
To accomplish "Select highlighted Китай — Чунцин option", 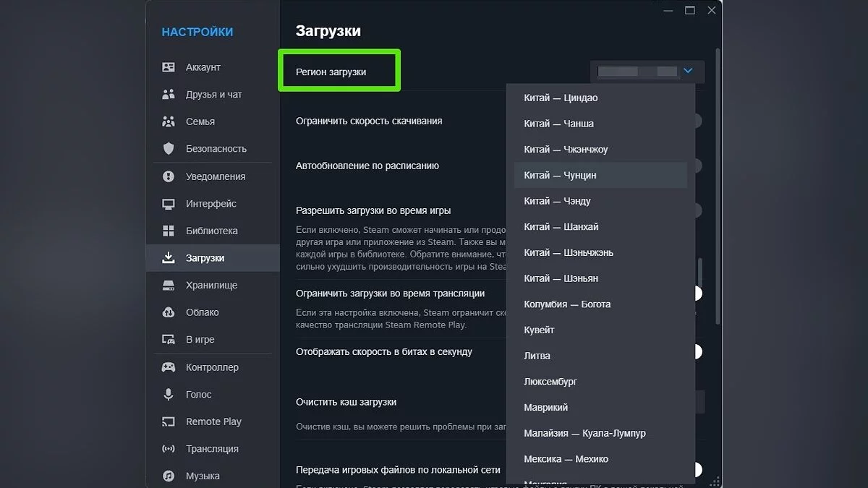I will pyautogui.click(x=600, y=175).
